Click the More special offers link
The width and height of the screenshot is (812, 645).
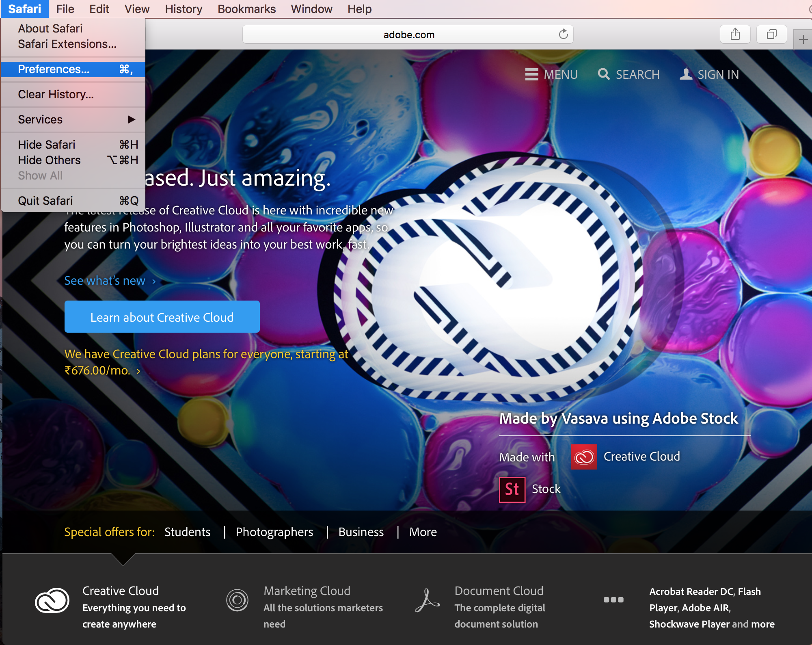tap(423, 532)
